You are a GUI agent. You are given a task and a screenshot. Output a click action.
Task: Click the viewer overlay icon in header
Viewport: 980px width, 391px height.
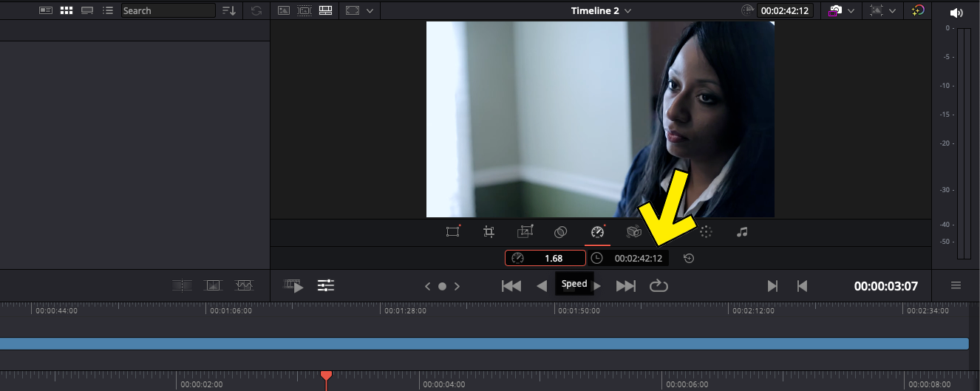click(877, 10)
